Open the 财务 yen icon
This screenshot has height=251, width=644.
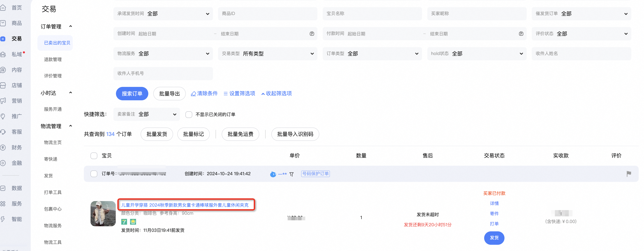click(3, 147)
